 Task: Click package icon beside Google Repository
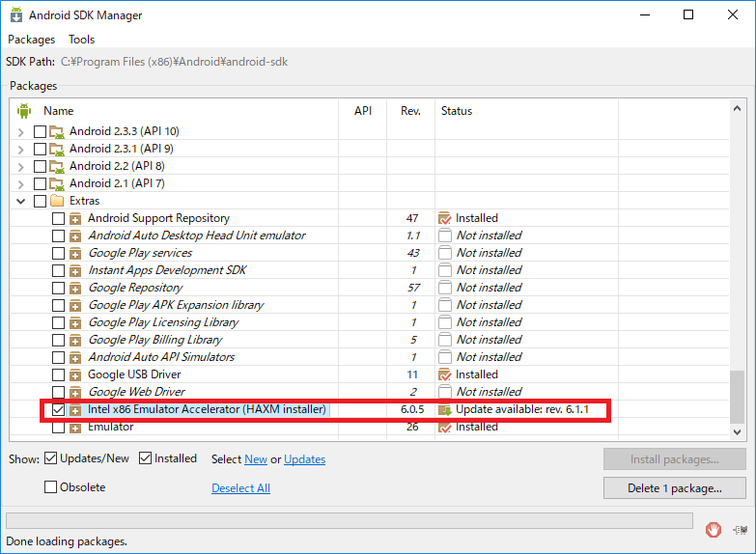[x=75, y=289]
